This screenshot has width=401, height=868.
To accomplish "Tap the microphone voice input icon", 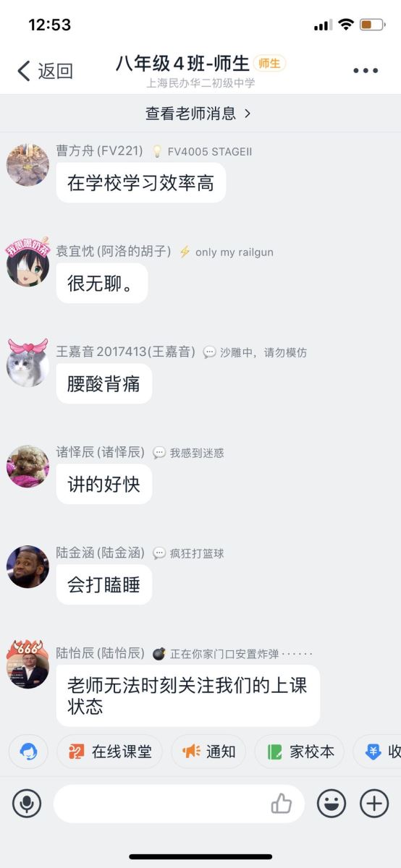I will point(27,804).
